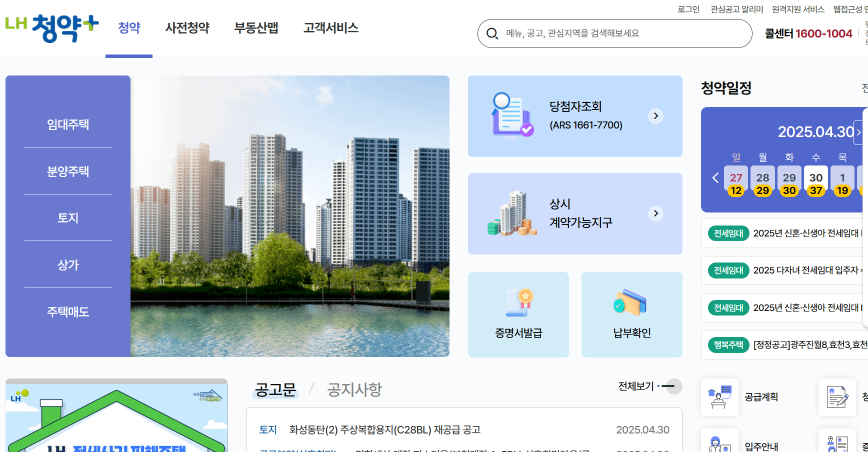Viewport: 868px width, 452px height.
Task: Open 납부확인 payment confirmation
Action: point(631,314)
